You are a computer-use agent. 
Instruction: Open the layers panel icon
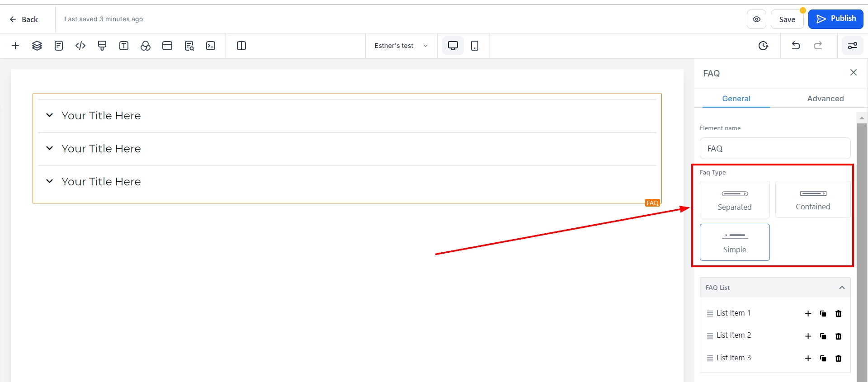[37, 46]
